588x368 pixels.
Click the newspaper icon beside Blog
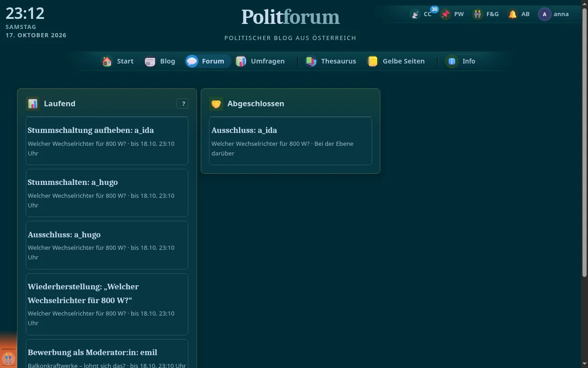[150, 61]
